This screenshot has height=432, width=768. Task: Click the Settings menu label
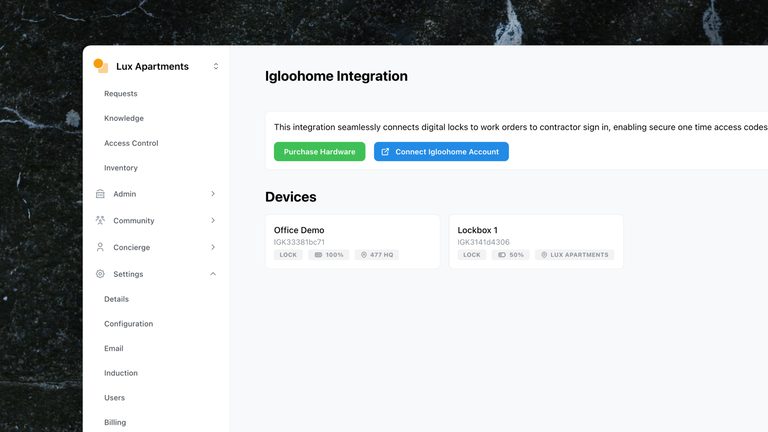coord(128,274)
